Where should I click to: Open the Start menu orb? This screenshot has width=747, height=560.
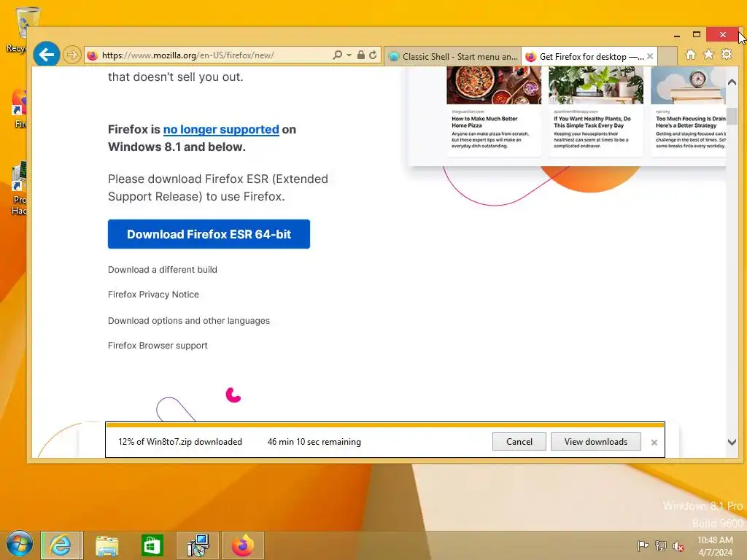[x=20, y=544]
